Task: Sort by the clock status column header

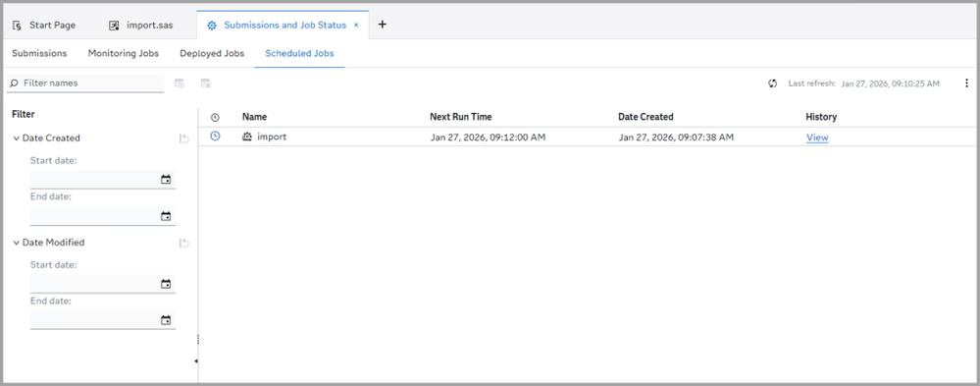Action: click(x=215, y=117)
